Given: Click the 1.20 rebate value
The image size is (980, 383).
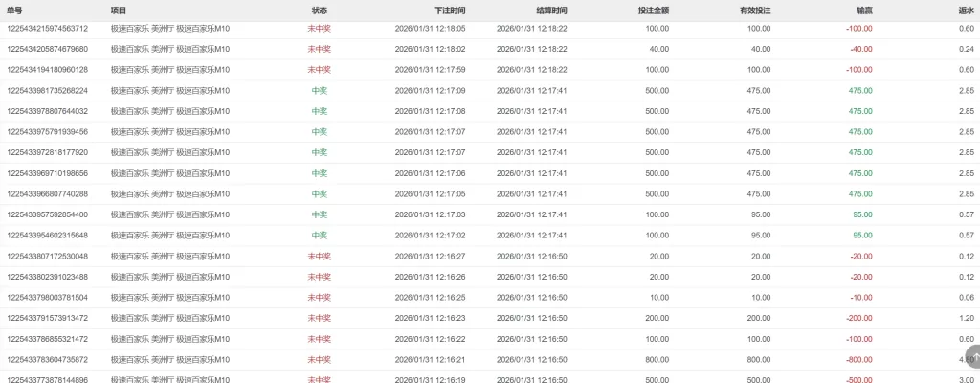Looking at the screenshot, I should pos(967,318).
